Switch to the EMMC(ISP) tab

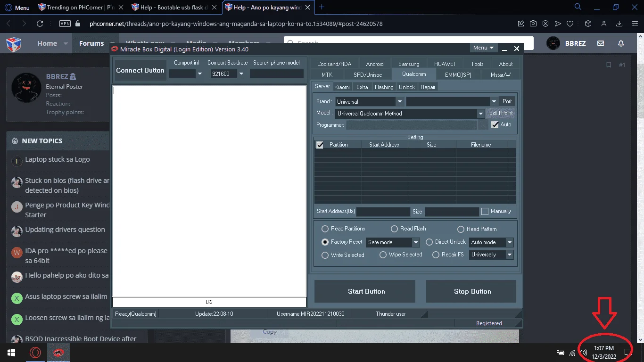coord(458,74)
